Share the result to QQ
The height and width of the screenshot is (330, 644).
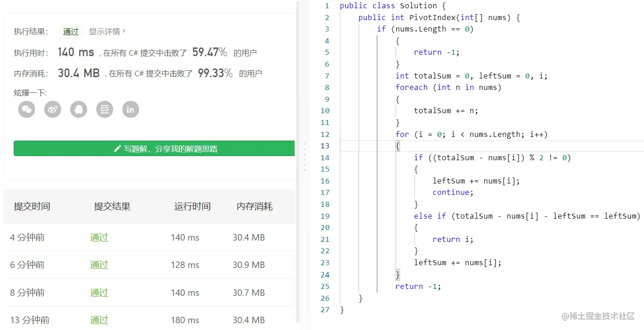[78, 110]
